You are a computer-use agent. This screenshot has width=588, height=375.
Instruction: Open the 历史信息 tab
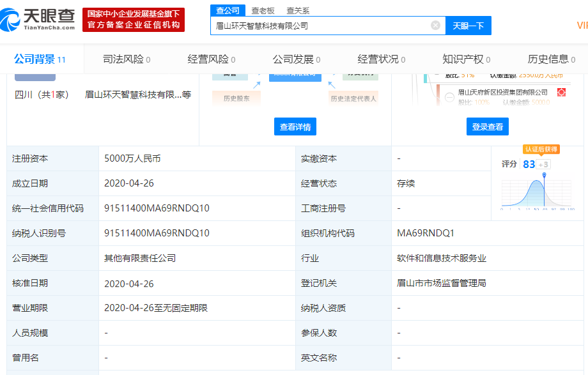[551, 59]
